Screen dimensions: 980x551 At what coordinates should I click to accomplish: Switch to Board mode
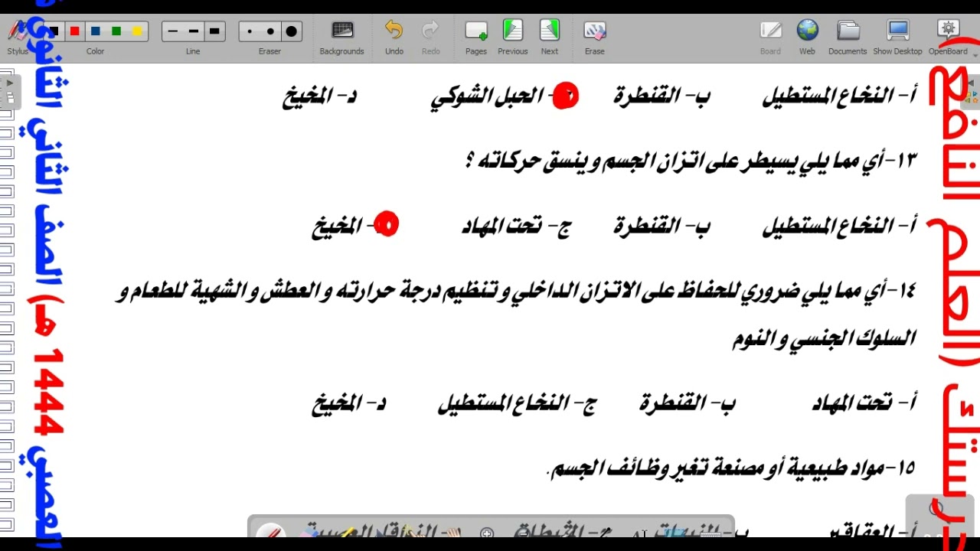[770, 37]
